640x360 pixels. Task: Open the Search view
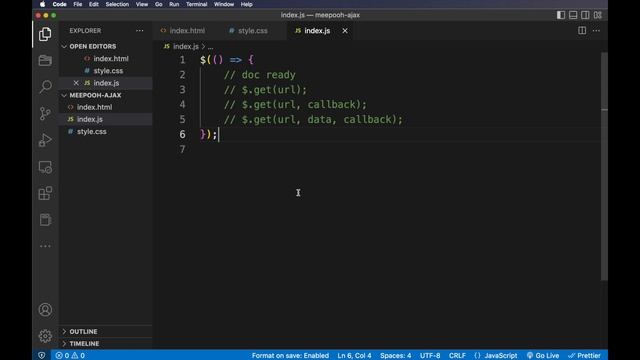coord(45,87)
